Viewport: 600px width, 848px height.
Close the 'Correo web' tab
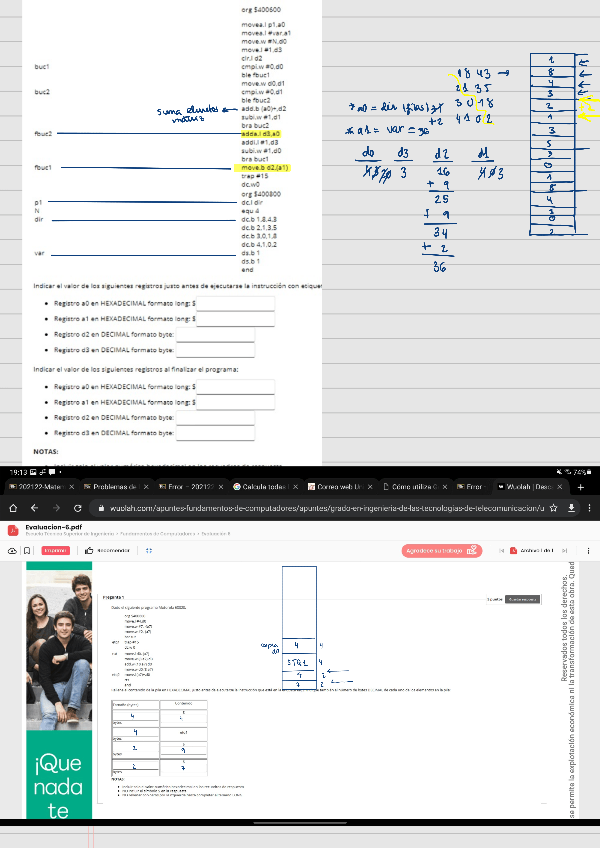coord(370,487)
